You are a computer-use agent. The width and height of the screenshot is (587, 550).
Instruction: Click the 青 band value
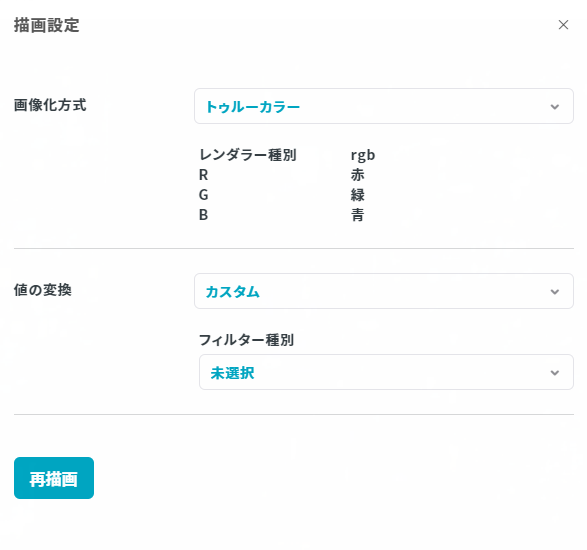(x=358, y=215)
